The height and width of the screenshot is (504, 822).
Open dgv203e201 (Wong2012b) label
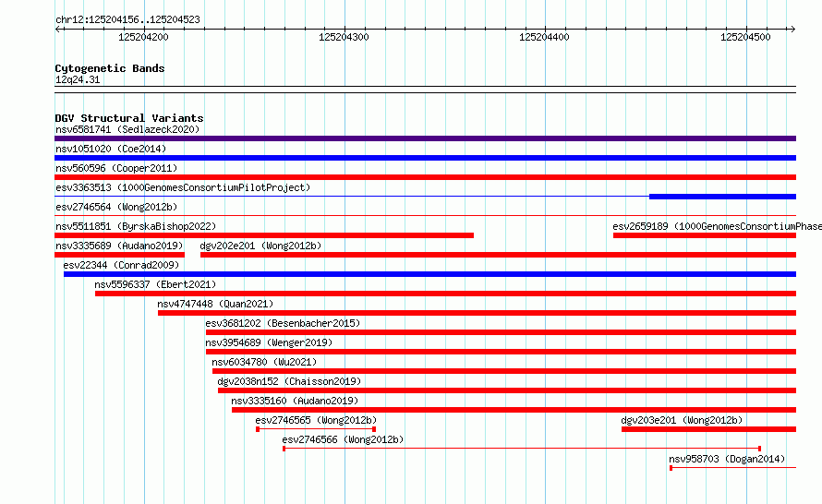pyautogui.click(x=682, y=420)
